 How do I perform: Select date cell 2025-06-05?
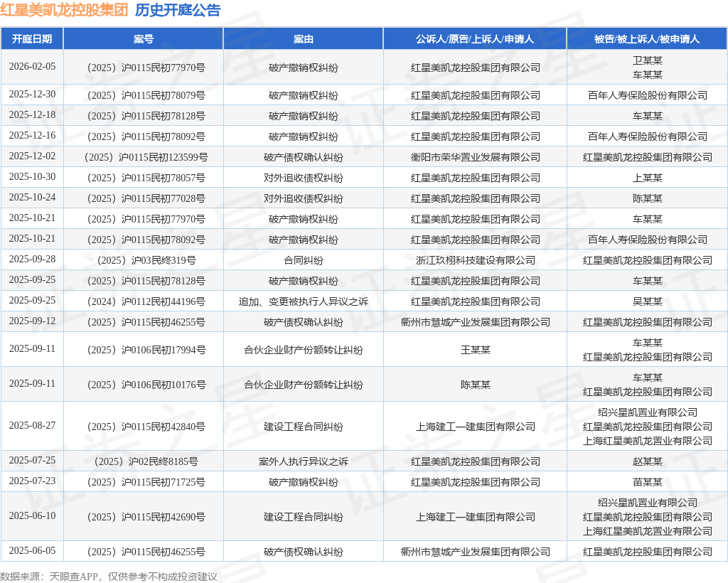32,550
